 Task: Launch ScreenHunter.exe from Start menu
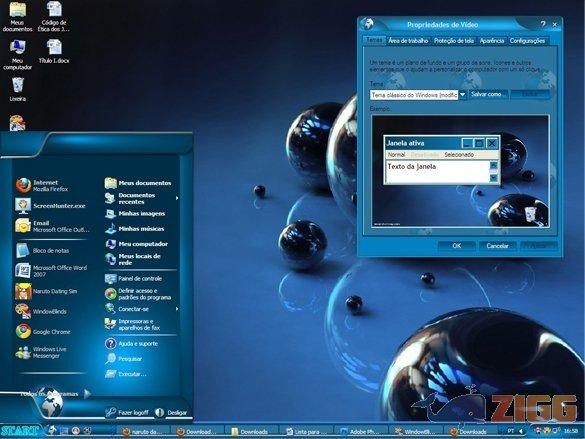click(x=51, y=206)
